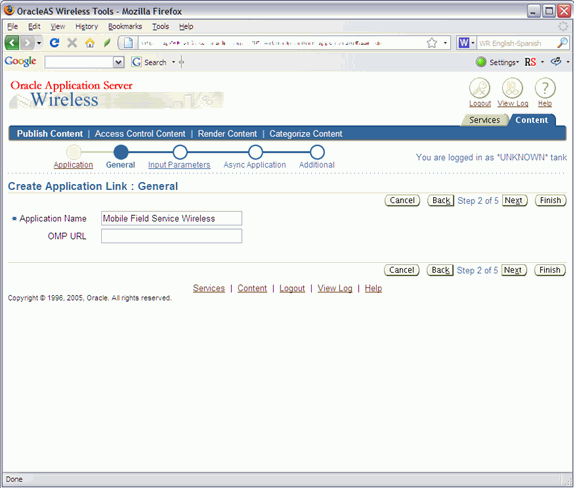Open the browser Help menu
The width and height of the screenshot is (574, 488).
(186, 26)
